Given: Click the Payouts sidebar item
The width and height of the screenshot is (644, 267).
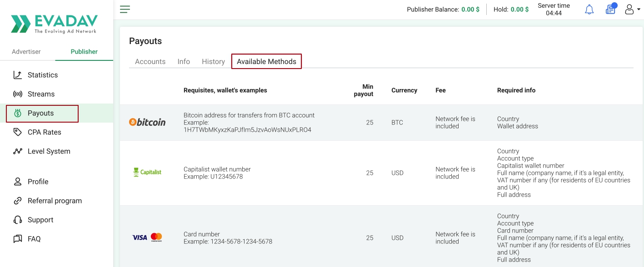Looking at the screenshot, I should click(x=42, y=114).
